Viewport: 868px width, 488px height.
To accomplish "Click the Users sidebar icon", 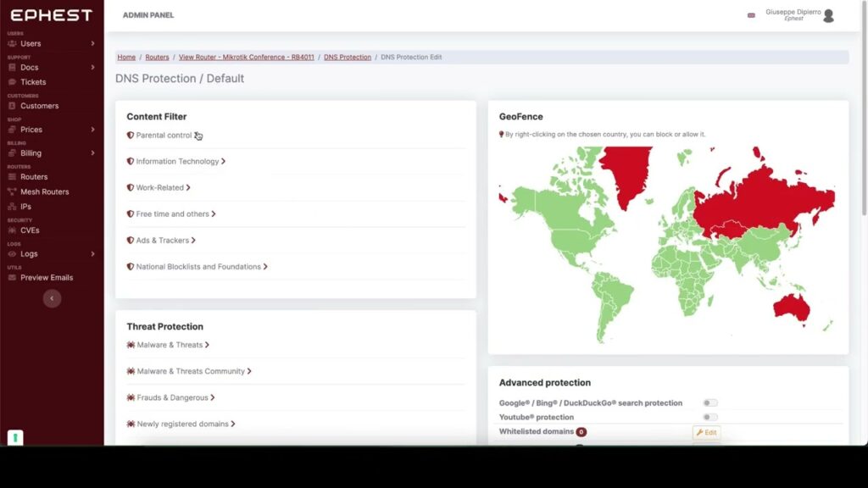I will click(x=12, y=44).
